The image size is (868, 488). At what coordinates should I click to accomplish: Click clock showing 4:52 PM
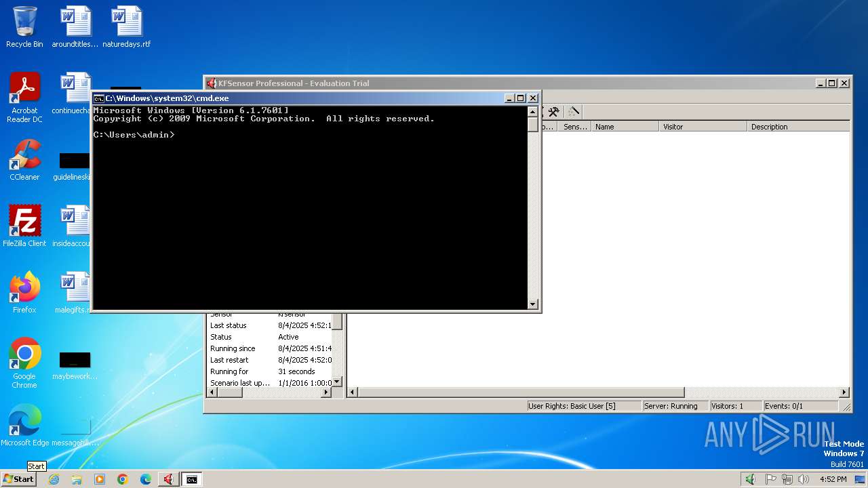click(x=833, y=479)
